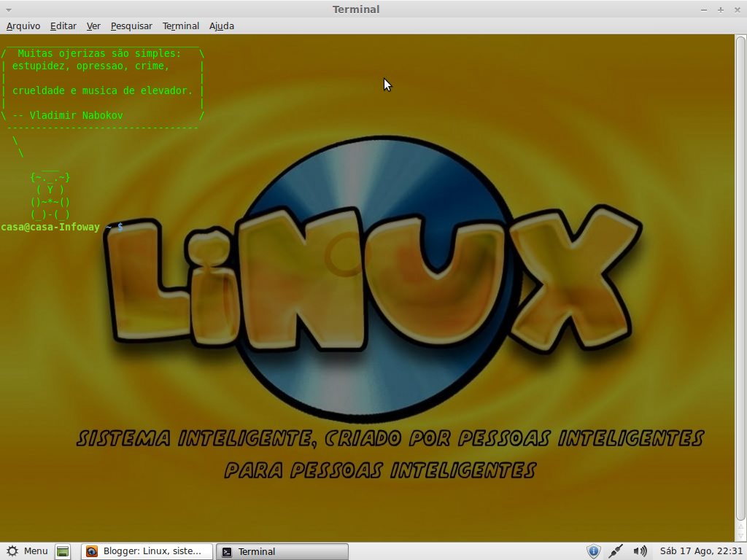
Task: Open the Menu button in taskbar
Action: click(27, 551)
